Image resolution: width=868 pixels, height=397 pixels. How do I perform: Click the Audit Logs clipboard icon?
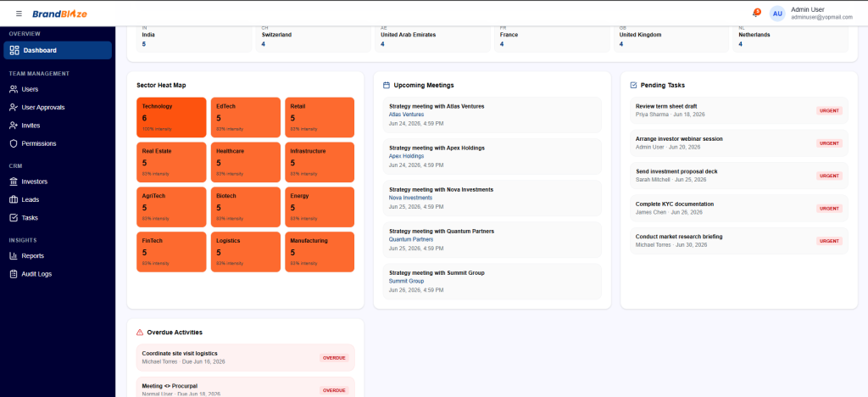point(14,274)
